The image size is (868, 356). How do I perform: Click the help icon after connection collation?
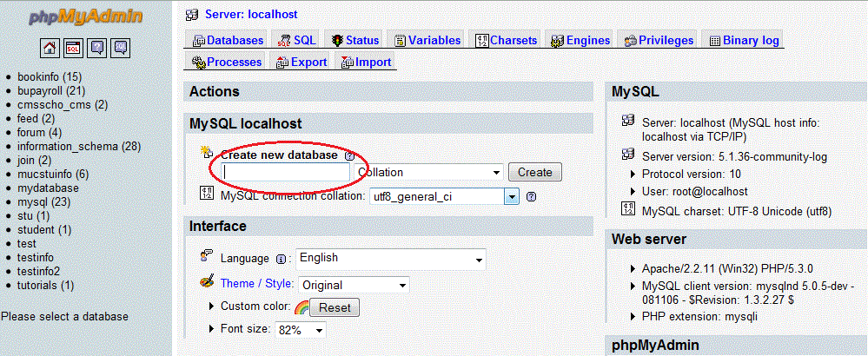tap(531, 196)
